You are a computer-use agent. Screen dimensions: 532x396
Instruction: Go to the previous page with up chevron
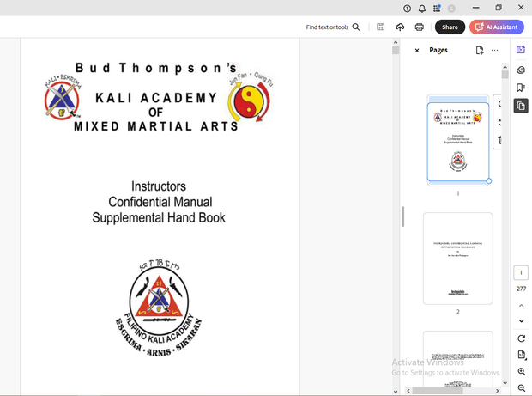coord(521,306)
